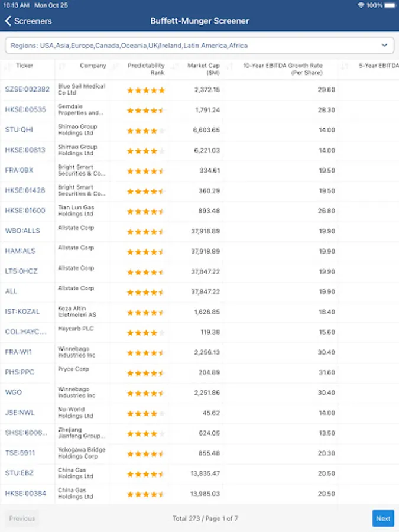Screen dimensions: 399x532
Task: Sort by Market Cap column
Action: pos(203,69)
